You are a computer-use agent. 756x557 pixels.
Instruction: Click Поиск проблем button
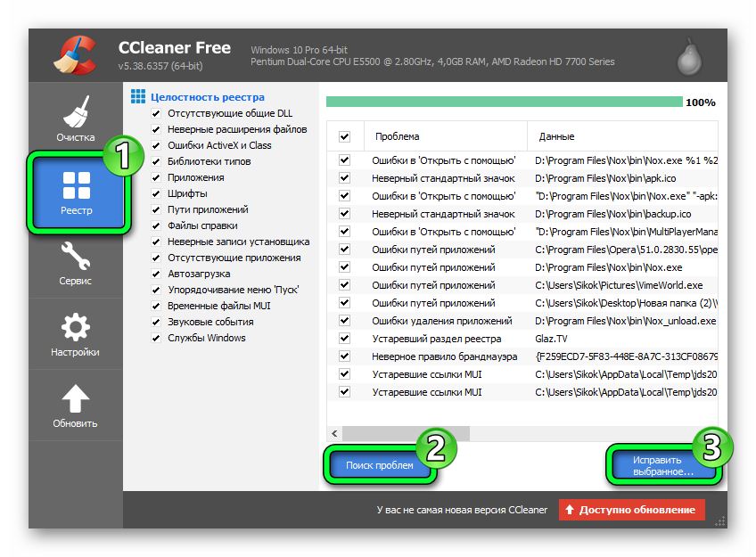380,465
